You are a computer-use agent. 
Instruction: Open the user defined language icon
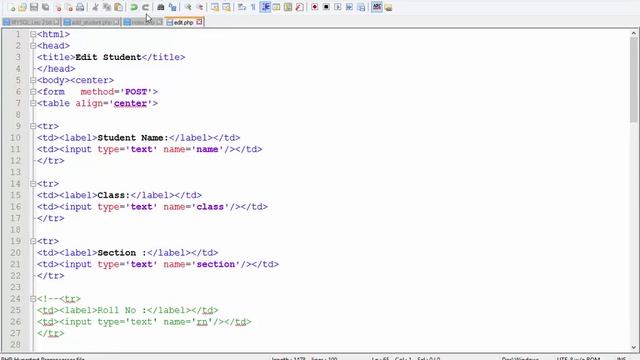[x=276, y=7]
